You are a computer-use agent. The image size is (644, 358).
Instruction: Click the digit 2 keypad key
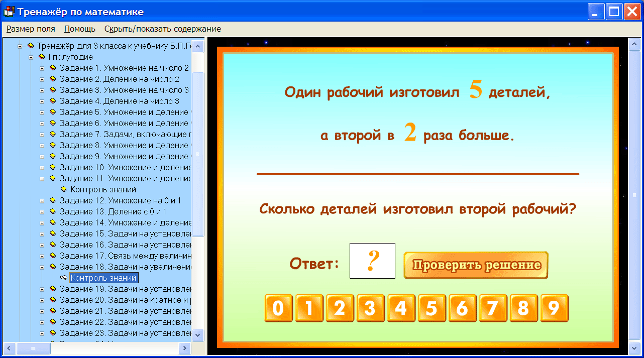tap(340, 308)
